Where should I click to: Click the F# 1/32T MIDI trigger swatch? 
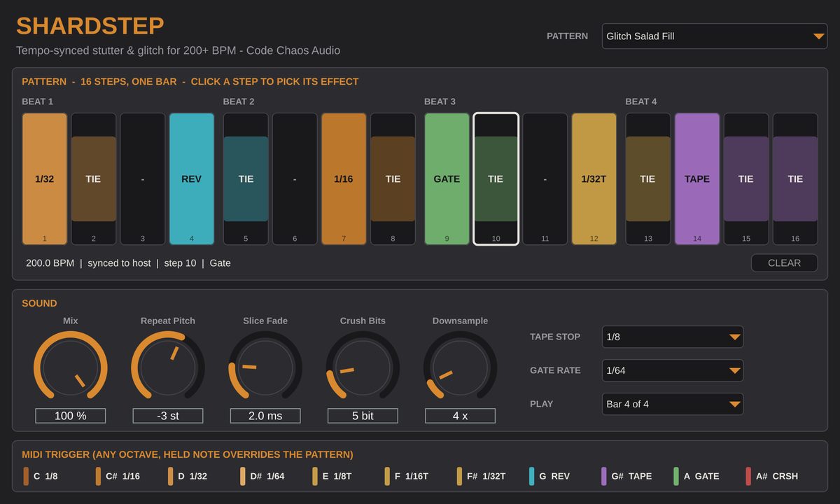459,476
